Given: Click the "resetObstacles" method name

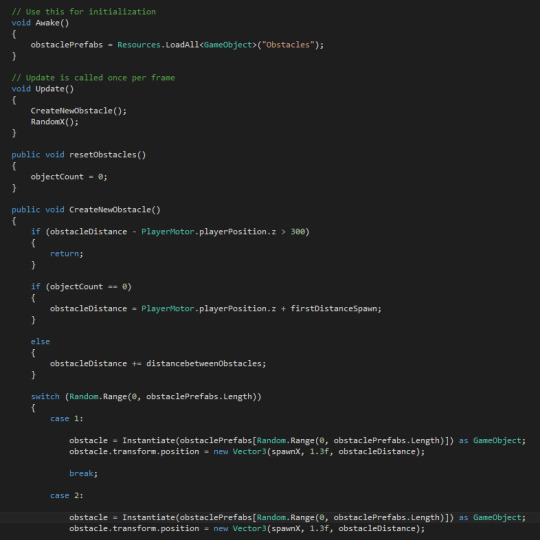Looking at the screenshot, I should [x=103, y=155].
